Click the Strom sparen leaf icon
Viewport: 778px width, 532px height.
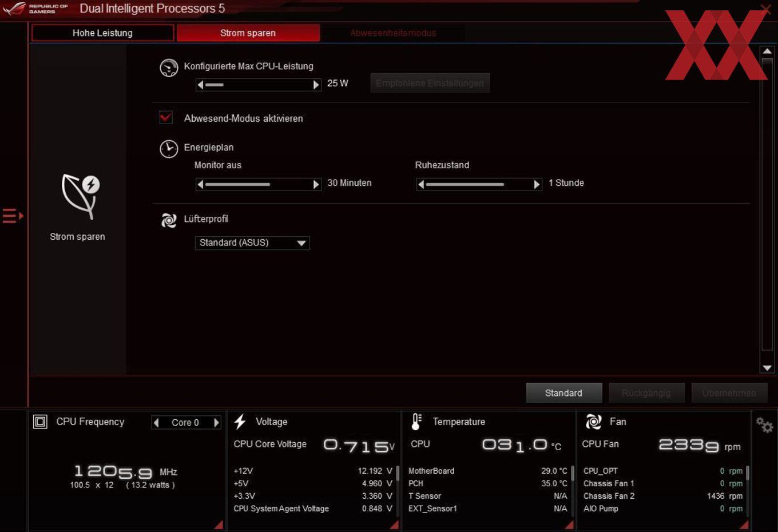[x=81, y=196]
